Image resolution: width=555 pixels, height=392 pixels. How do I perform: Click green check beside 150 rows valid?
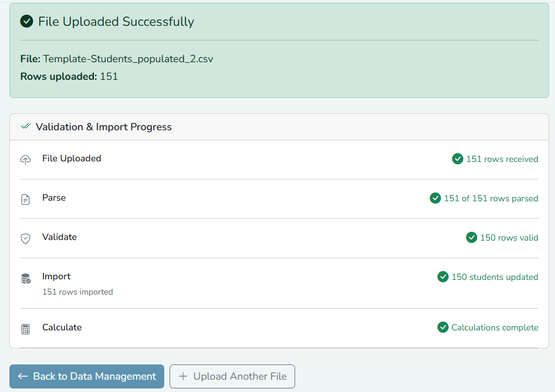472,237
